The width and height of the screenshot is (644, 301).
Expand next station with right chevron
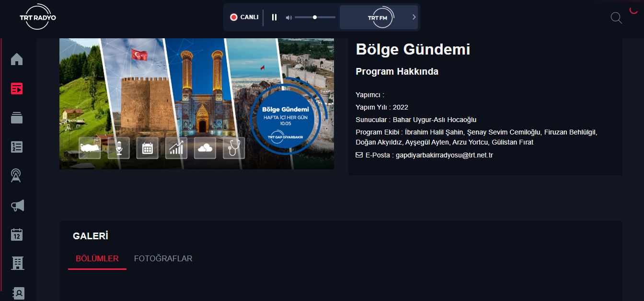414,17
